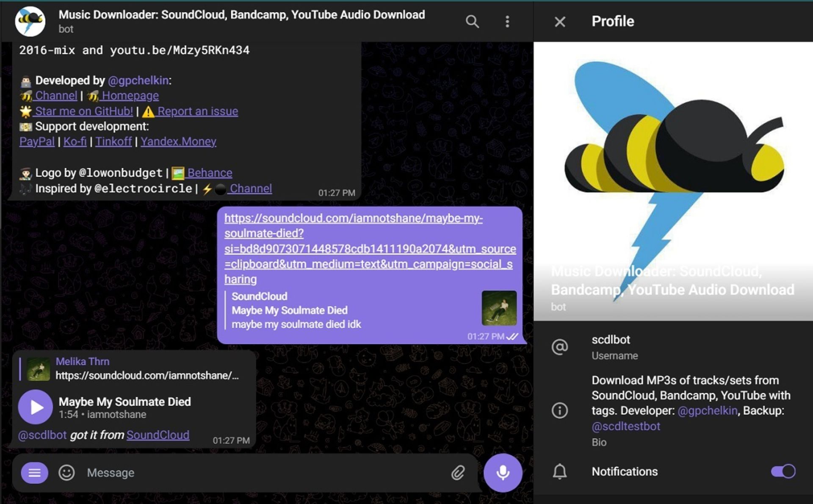The height and width of the screenshot is (504, 813).
Task: Open the sent soundcloud.com URL link
Action: click(370, 249)
